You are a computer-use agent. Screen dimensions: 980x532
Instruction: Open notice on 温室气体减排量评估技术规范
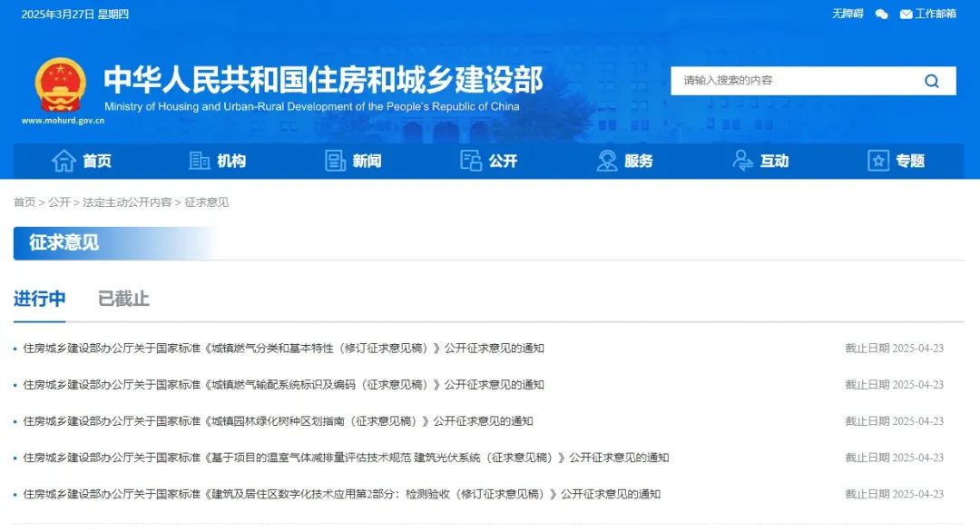(346, 458)
